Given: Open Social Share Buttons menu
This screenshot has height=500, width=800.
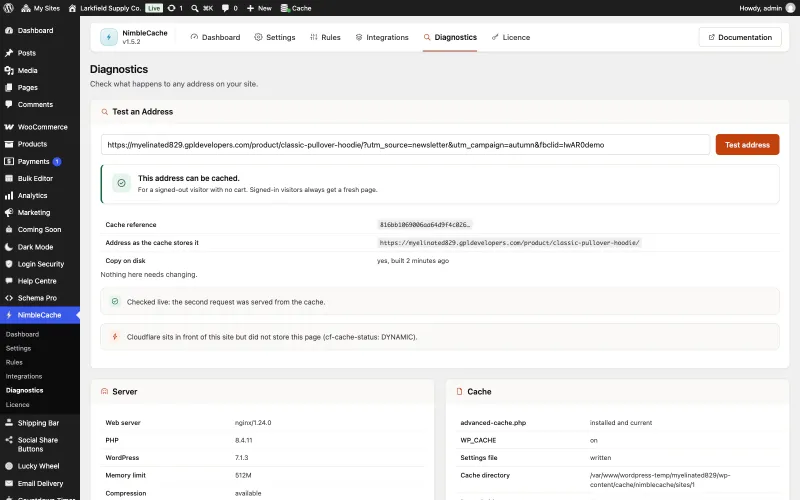Looking at the screenshot, I should click(40, 444).
